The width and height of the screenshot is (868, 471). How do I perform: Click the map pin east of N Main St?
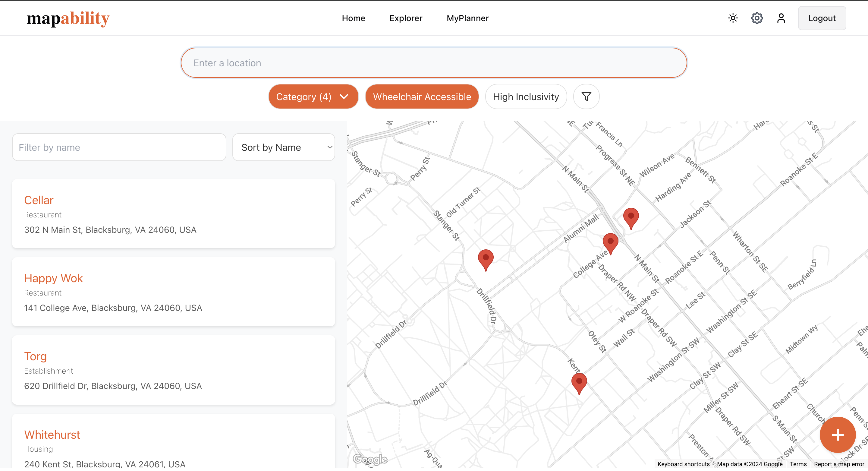pyautogui.click(x=631, y=217)
